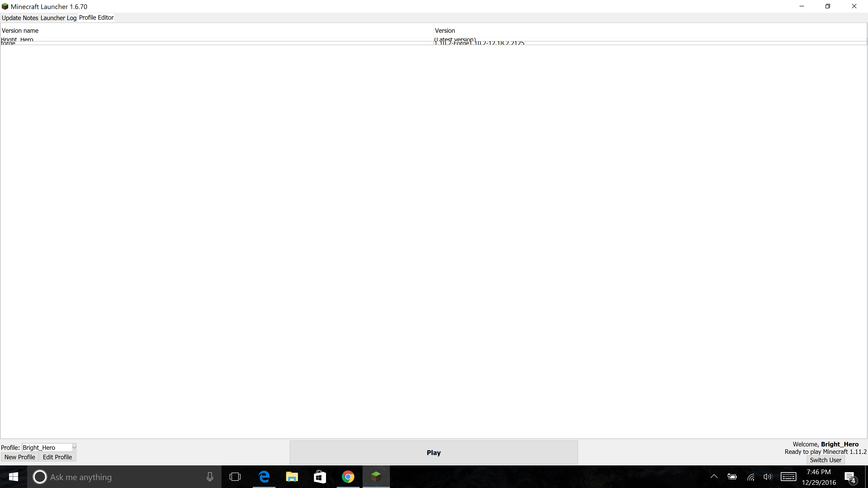Switch to the Update Notes tab

point(20,18)
